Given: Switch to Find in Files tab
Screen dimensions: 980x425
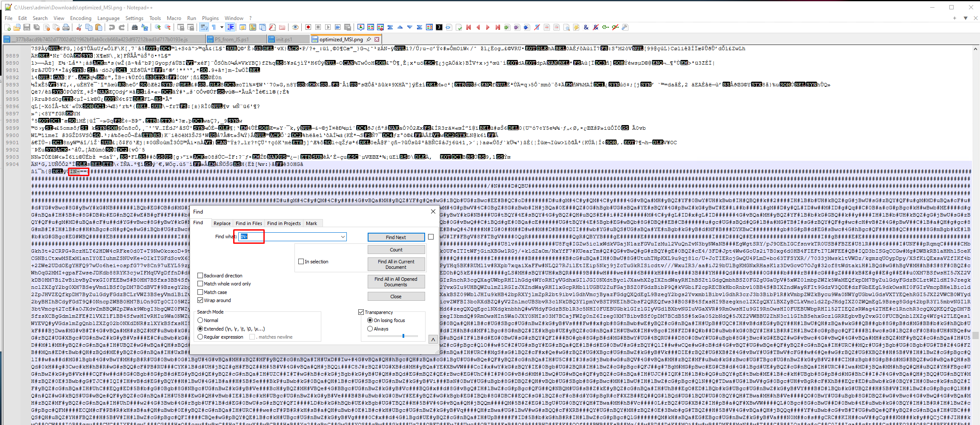Looking at the screenshot, I should [x=249, y=223].
